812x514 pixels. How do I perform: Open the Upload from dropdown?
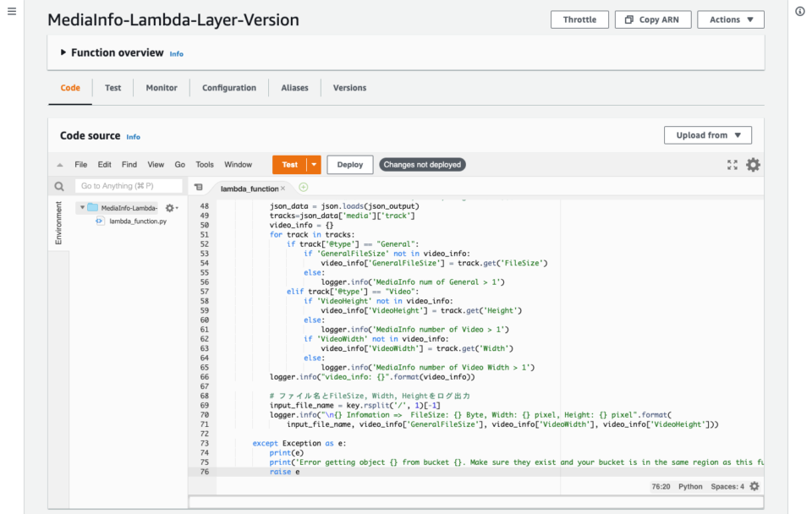(x=707, y=134)
